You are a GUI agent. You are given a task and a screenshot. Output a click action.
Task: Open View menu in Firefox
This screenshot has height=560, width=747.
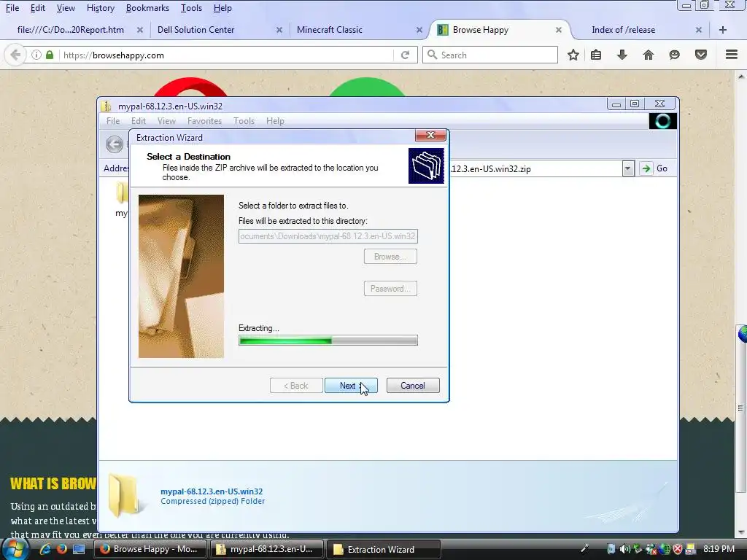click(66, 8)
